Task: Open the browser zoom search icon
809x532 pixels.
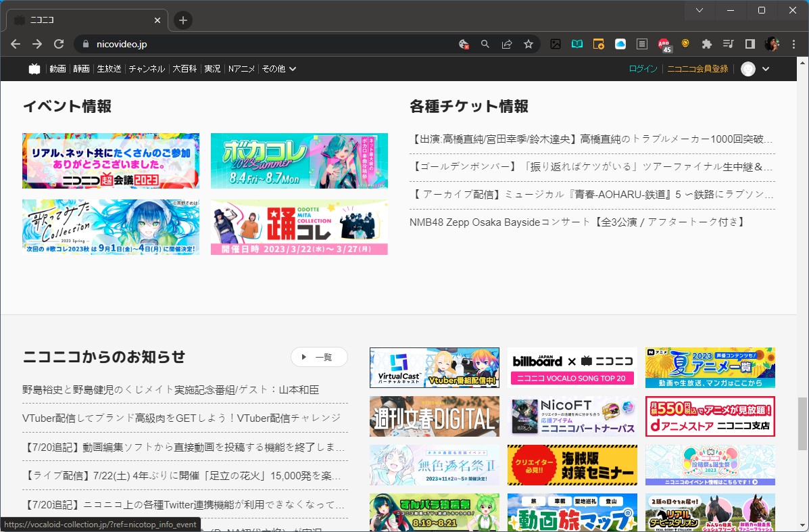Action: click(485, 45)
